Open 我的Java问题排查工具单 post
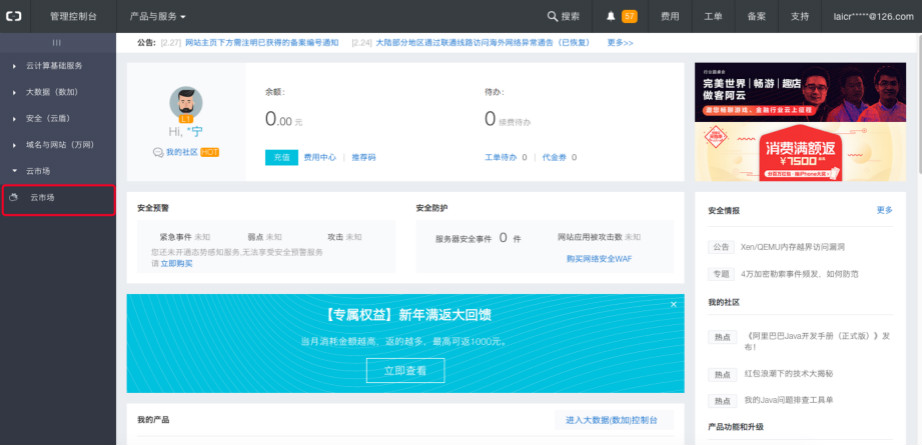This screenshot has height=445, width=922. pos(789,400)
